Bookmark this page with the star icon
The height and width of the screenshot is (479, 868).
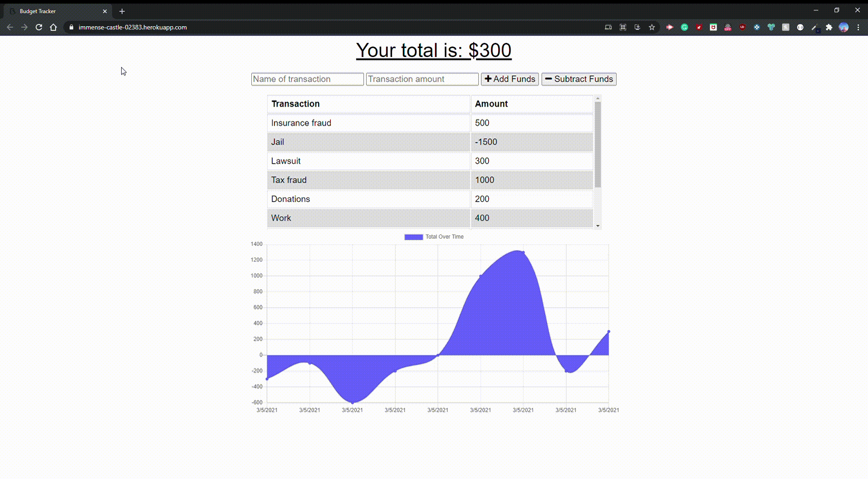coord(652,27)
